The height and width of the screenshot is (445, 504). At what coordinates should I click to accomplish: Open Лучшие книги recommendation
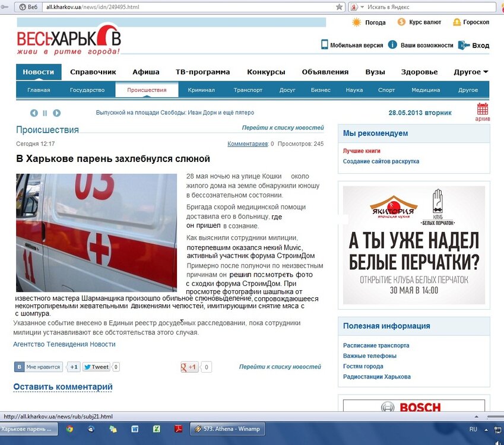362,151
